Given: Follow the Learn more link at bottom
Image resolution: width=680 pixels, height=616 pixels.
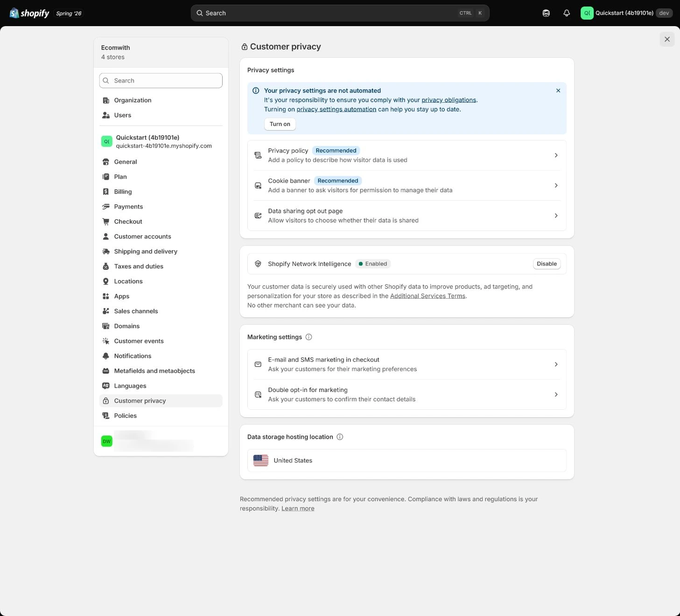Looking at the screenshot, I should (298, 509).
